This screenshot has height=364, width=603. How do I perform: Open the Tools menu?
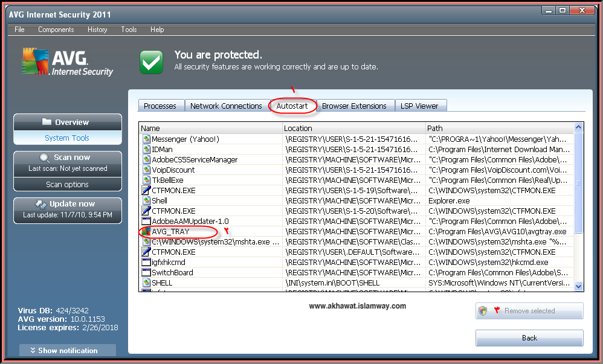pyautogui.click(x=129, y=30)
